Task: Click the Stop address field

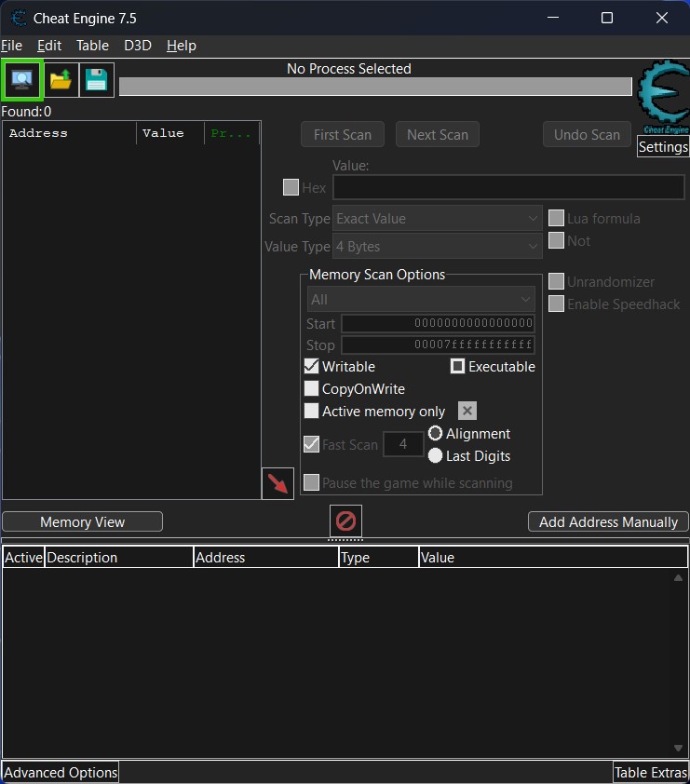Action: (x=438, y=345)
